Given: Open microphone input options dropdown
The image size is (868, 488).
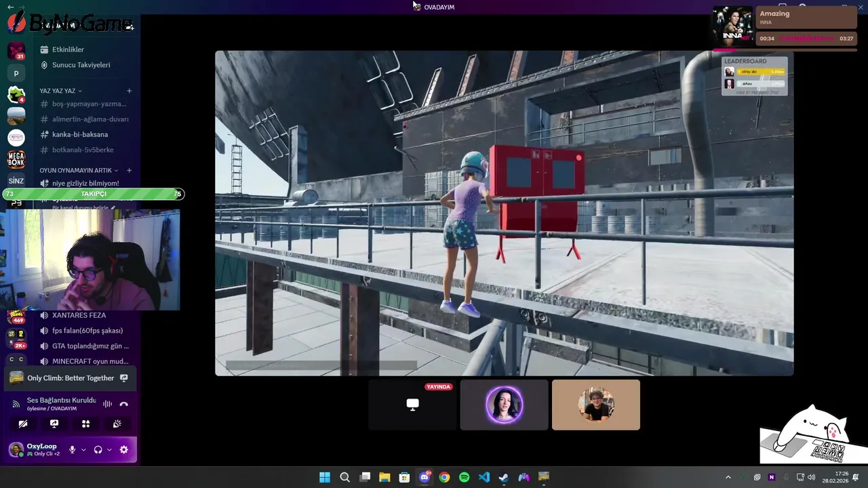Looking at the screenshot, I should click(83, 449).
